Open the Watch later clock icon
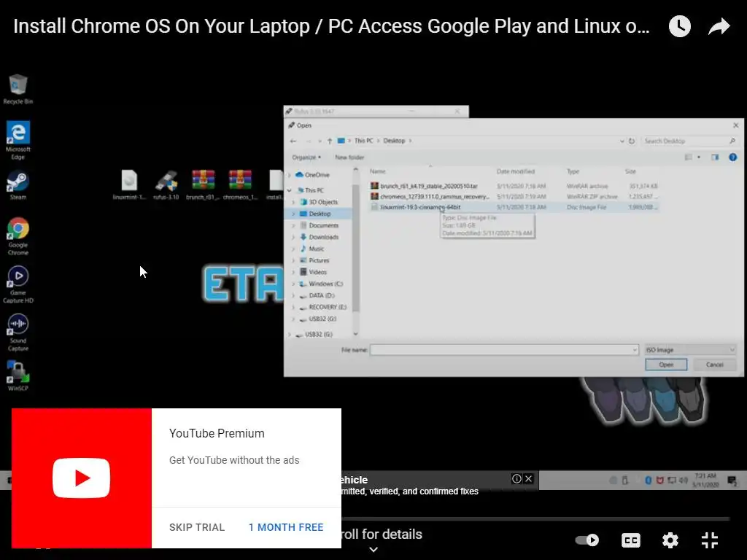This screenshot has width=747, height=560. point(679,26)
